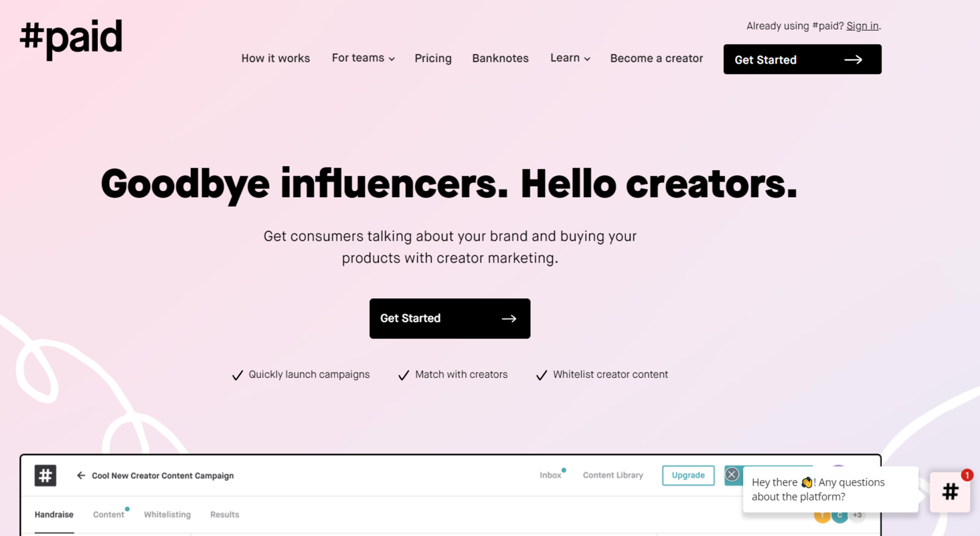The image size is (980, 536).
Task: Open the #paid chat widget with notification badge
Action: (x=950, y=492)
